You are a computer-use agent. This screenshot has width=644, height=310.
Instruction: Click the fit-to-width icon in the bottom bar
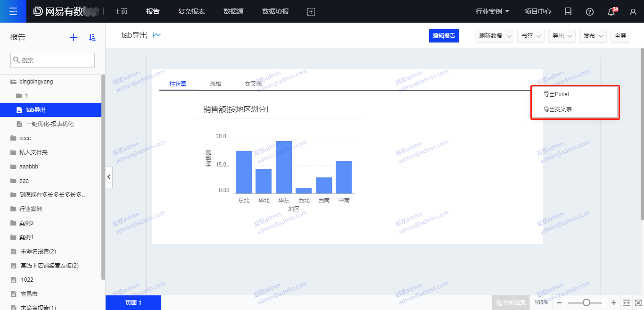(x=626, y=302)
